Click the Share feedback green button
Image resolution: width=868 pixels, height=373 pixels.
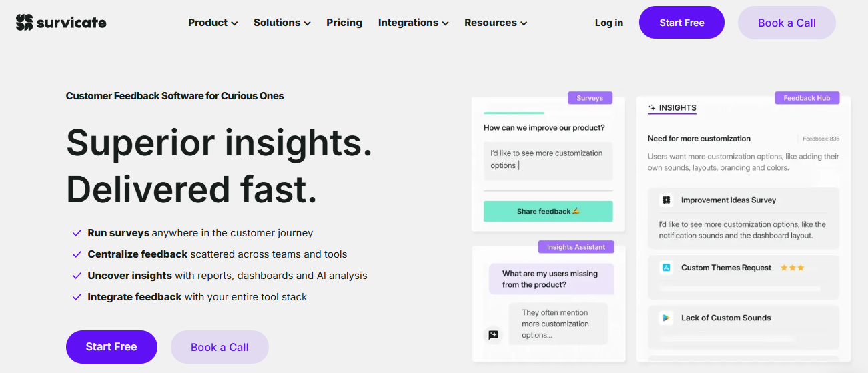[548, 211]
